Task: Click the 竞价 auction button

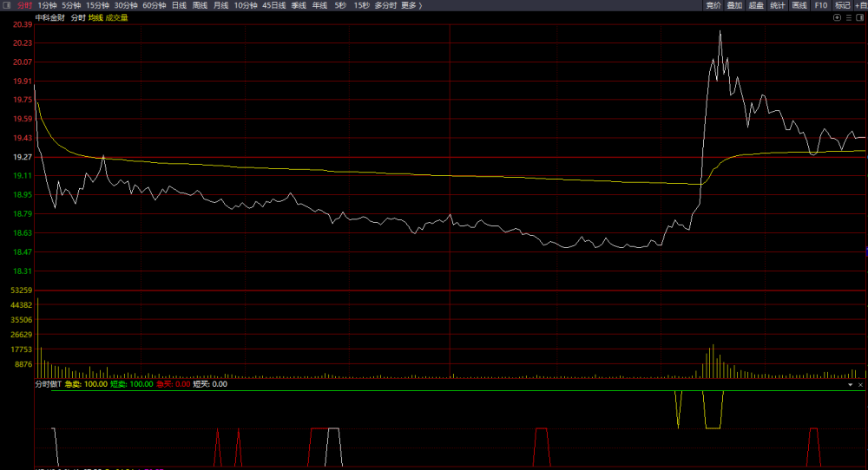Action: (713, 5)
